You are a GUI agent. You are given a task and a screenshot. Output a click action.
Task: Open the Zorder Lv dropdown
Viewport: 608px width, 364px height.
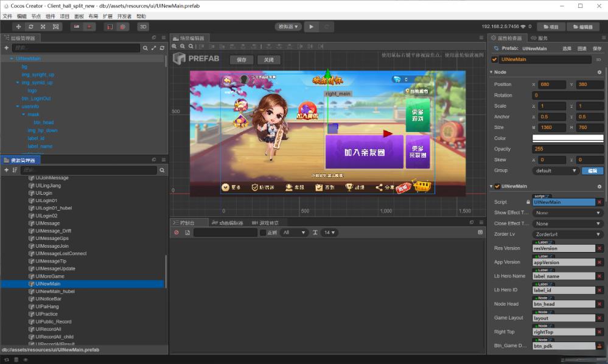pos(567,234)
